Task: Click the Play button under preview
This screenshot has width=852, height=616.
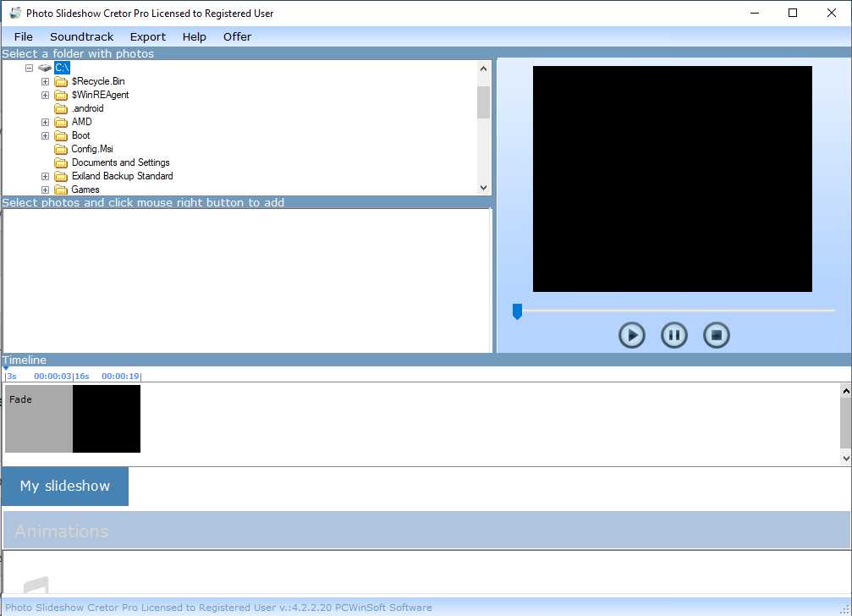Action: (631, 335)
